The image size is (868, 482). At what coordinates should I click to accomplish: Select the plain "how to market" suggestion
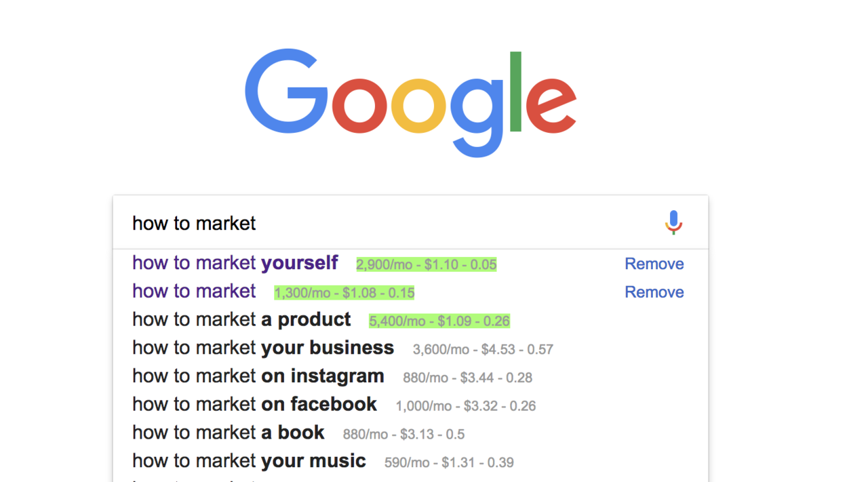click(194, 292)
